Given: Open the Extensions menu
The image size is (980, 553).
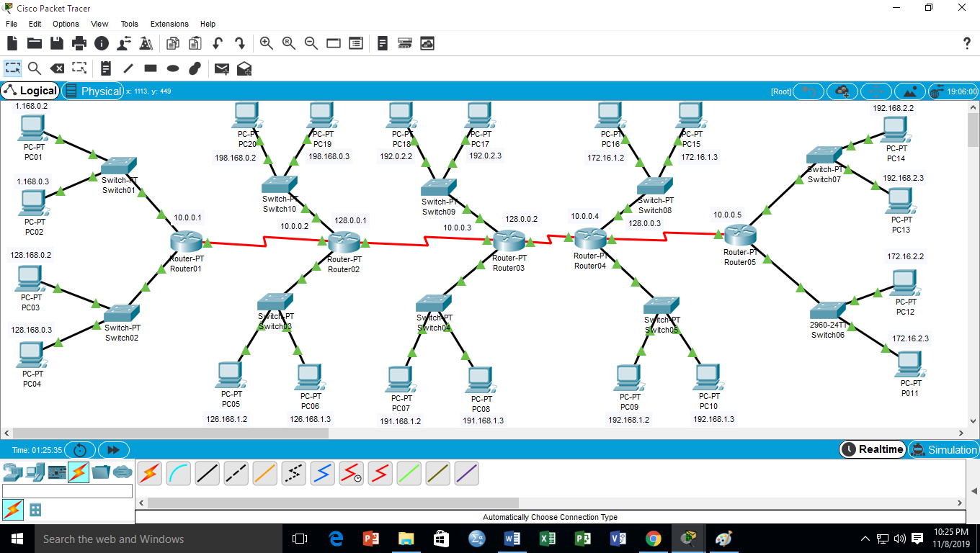Looking at the screenshot, I should point(169,24).
